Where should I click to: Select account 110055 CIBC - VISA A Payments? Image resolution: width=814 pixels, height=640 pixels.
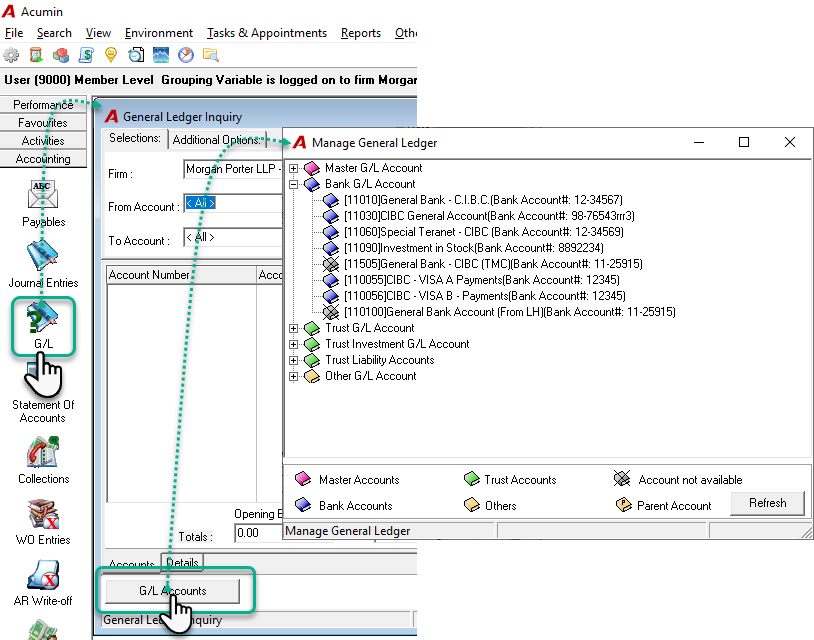[482, 280]
